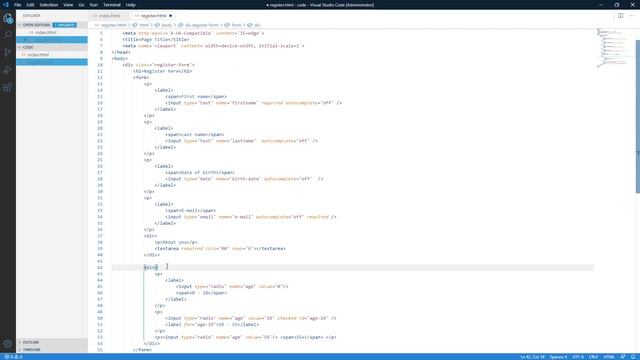Select the register.html editor tab
This screenshot has width=640, height=360.
[x=153, y=16]
